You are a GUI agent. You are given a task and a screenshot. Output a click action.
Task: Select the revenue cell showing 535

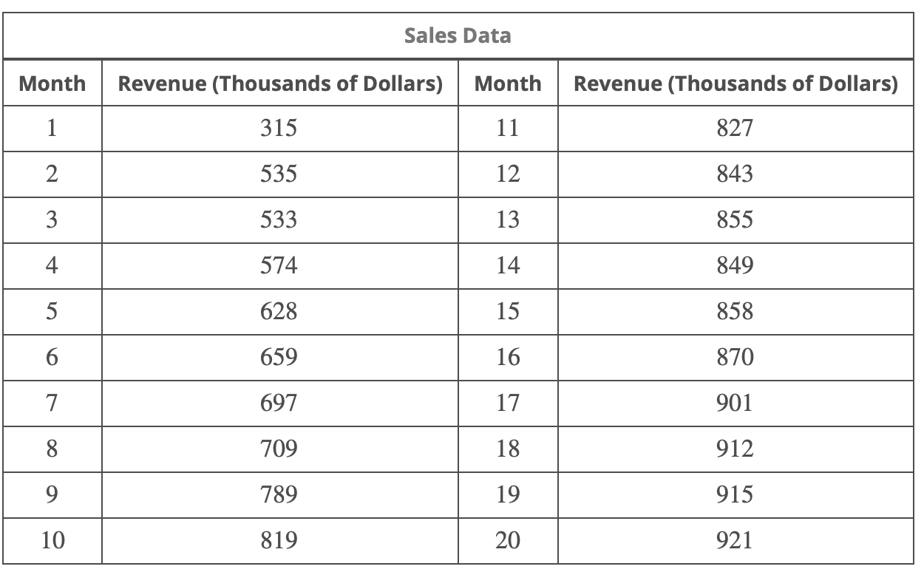point(279,174)
